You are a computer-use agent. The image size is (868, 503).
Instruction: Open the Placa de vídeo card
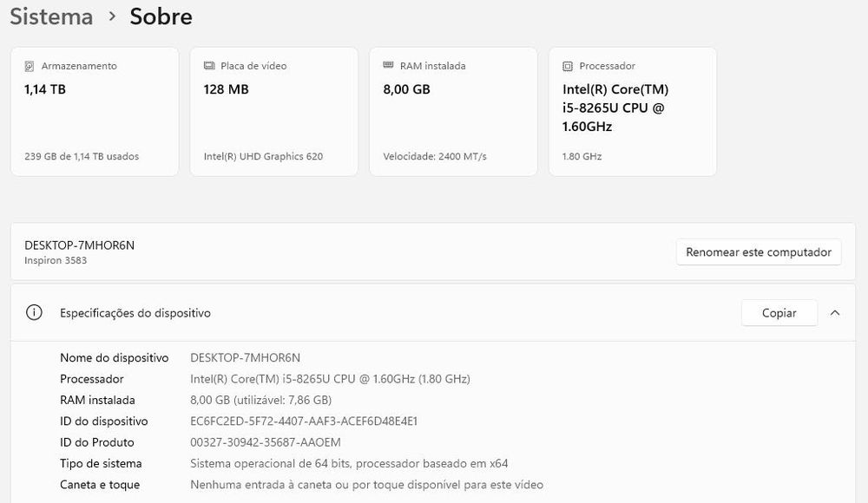pyautogui.click(x=273, y=112)
